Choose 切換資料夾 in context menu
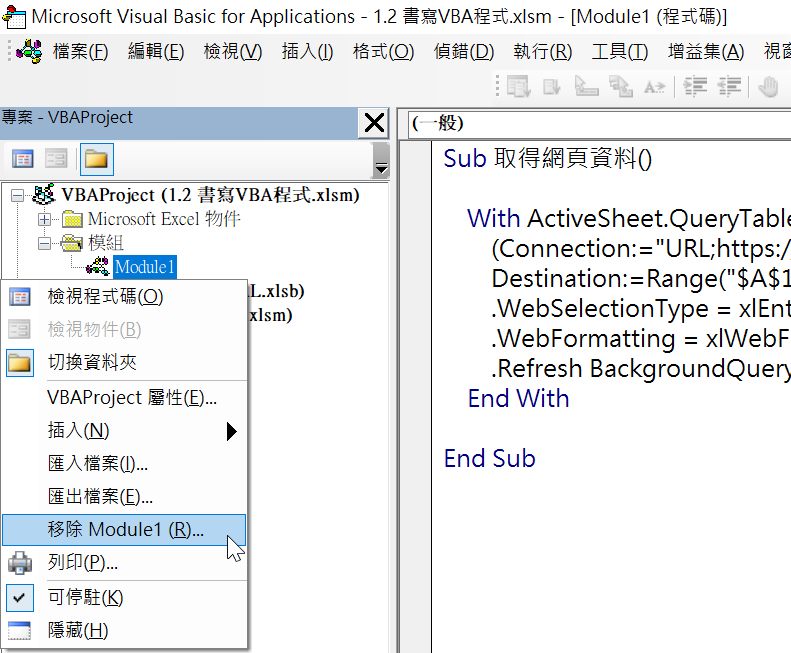791x653 pixels. tap(125, 362)
